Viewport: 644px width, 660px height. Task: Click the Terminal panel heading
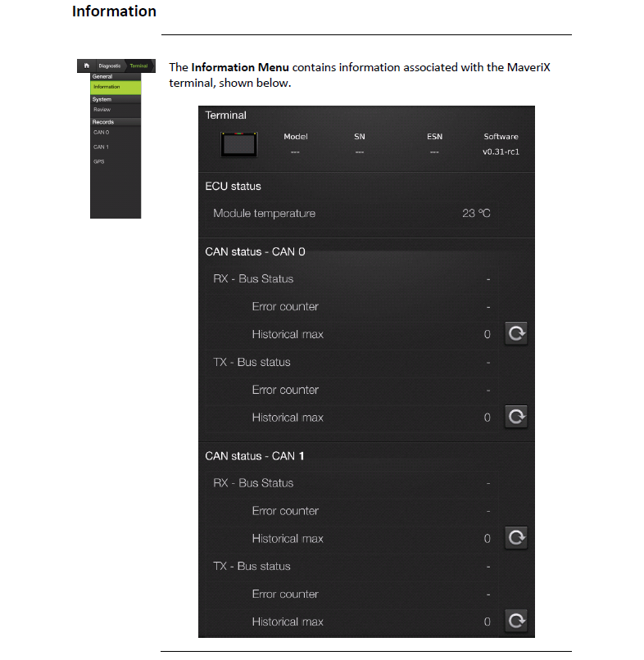click(x=226, y=115)
